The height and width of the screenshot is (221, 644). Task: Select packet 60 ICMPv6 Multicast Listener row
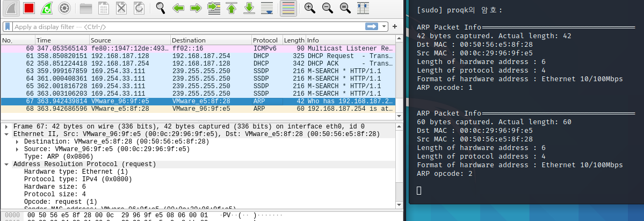tap(198, 48)
